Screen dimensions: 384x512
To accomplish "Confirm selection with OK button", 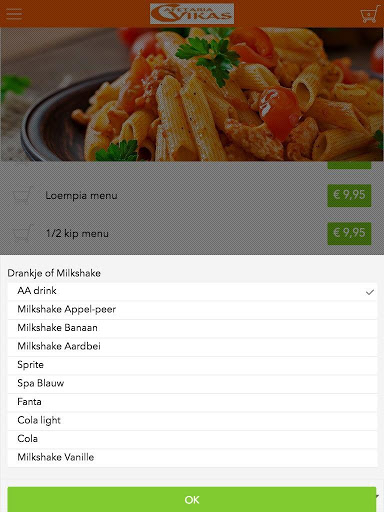I will click(192, 499).
